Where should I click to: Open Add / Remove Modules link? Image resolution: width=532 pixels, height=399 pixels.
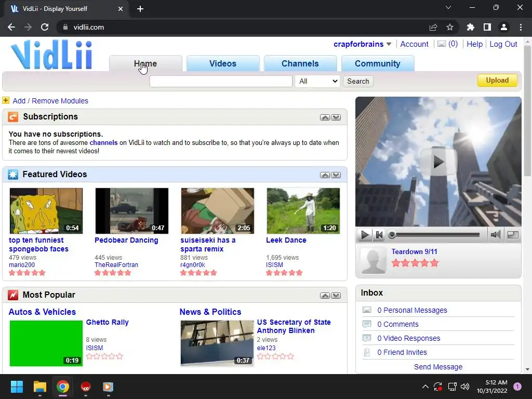pos(50,101)
